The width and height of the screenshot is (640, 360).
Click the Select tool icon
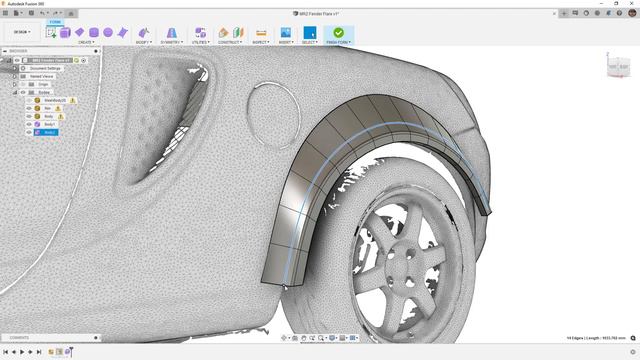click(x=310, y=33)
